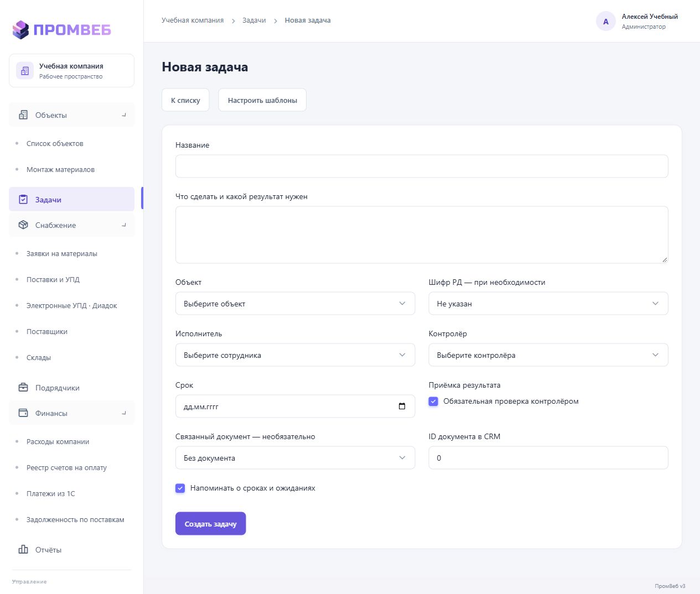Uncheck Обязательная проверка контролёром checkbox
This screenshot has height=594, width=700.
433,402
